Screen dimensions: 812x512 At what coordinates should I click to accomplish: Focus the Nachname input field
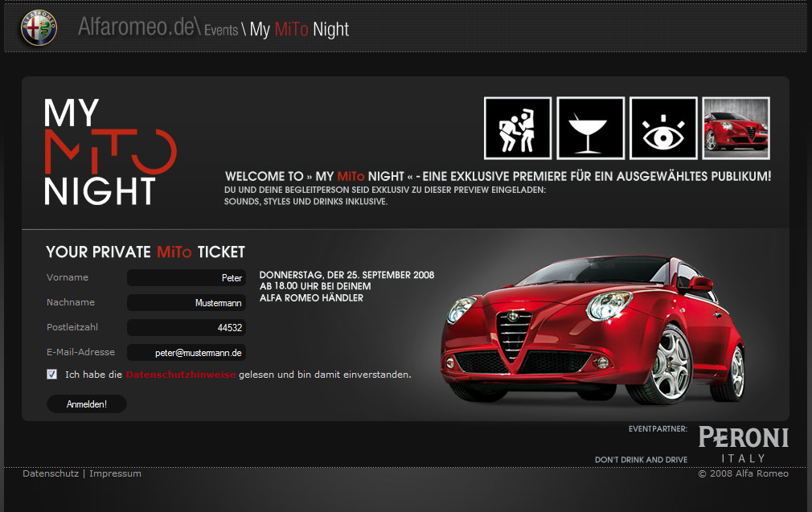[186, 303]
